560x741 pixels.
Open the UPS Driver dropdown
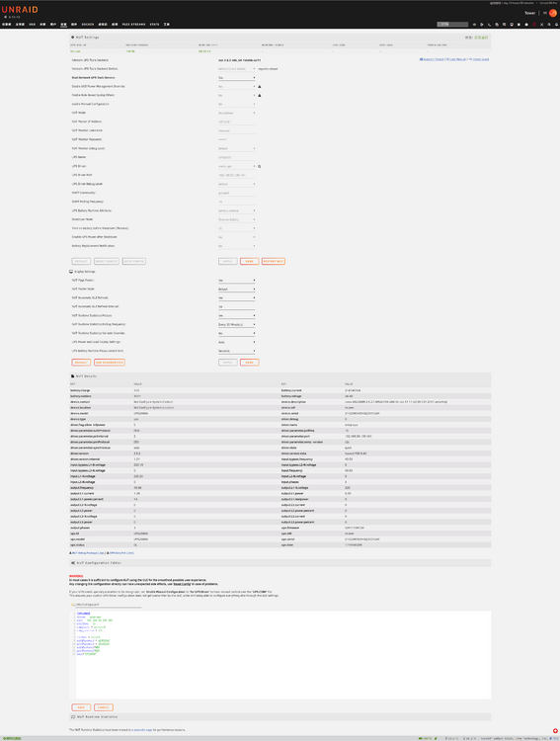[x=237, y=166]
